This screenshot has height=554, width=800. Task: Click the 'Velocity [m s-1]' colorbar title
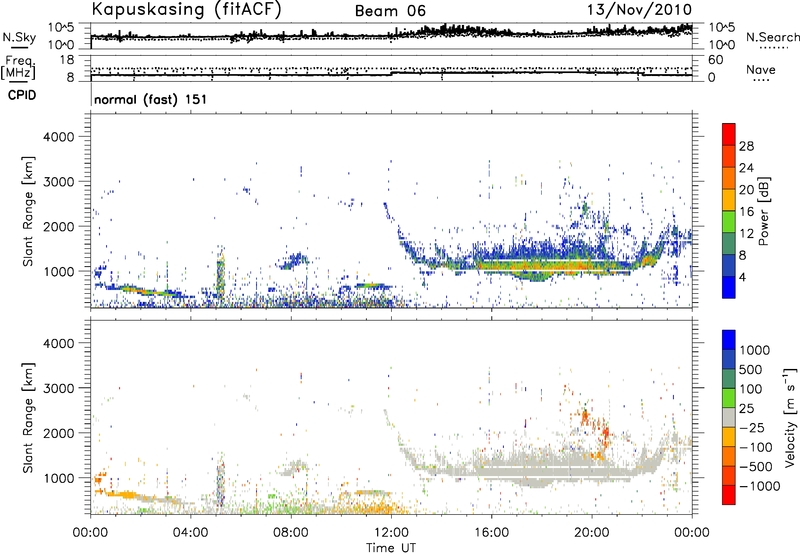790,417
